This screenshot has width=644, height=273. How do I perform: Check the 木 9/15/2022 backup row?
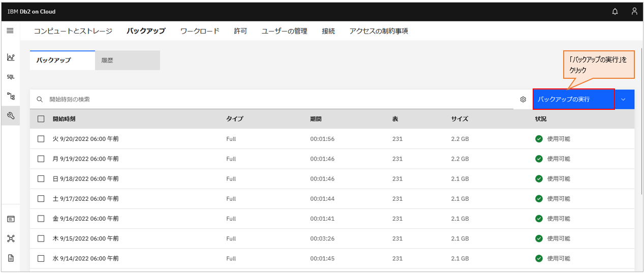41,238
